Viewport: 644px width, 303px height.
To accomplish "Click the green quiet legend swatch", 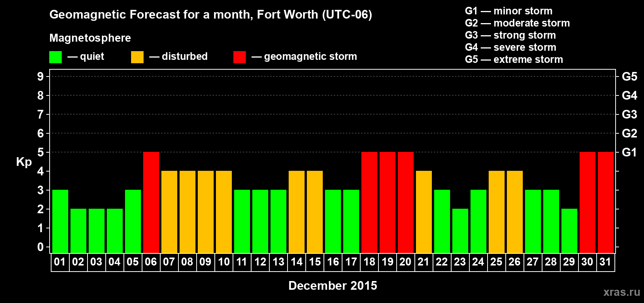I will coord(56,57).
